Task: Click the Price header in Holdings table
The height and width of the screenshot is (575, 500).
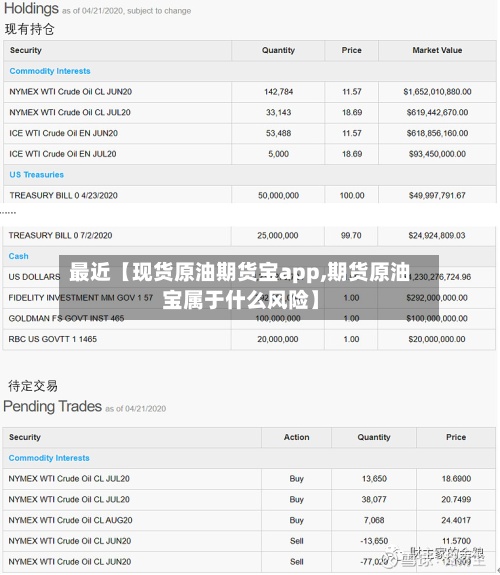Action: pos(352,50)
